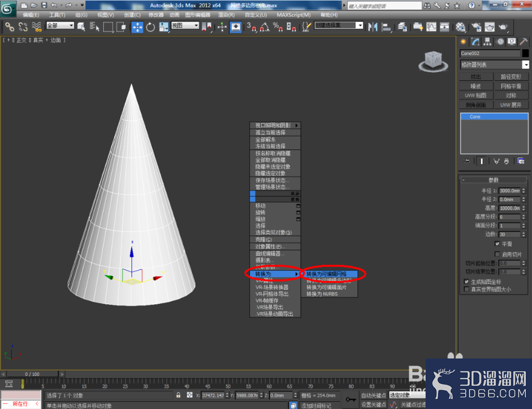Expand the 视口照明和阴影 submenu entry
This screenshot has height=409, width=532.
click(x=275, y=125)
